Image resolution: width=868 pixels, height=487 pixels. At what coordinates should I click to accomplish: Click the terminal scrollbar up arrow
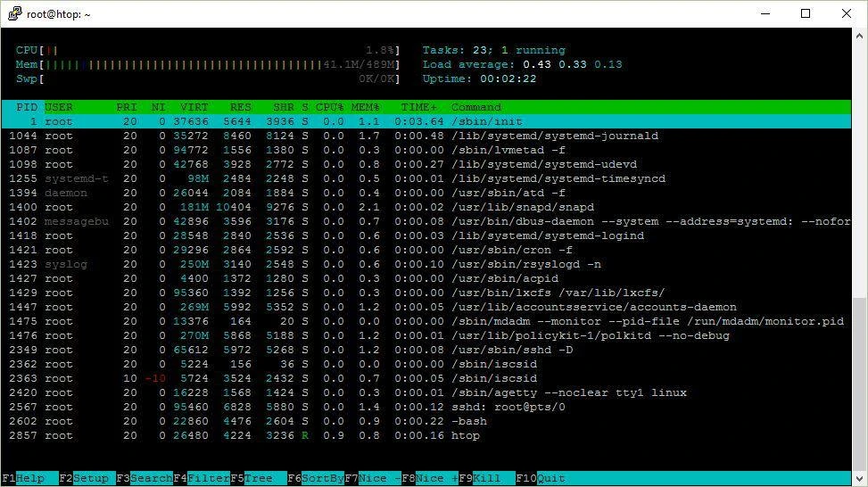(x=860, y=36)
